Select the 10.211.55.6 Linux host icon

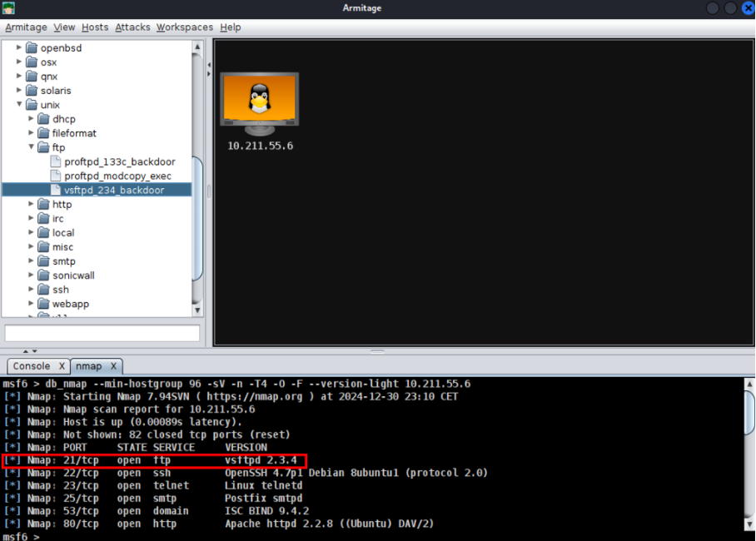click(260, 104)
